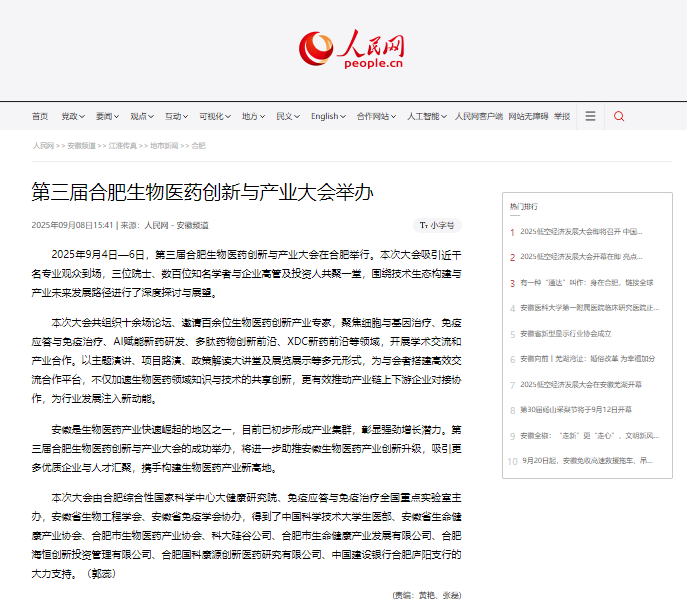Go to 首页 in the navigation bar
Image resolution: width=687 pixels, height=609 pixels.
tap(40, 116)
